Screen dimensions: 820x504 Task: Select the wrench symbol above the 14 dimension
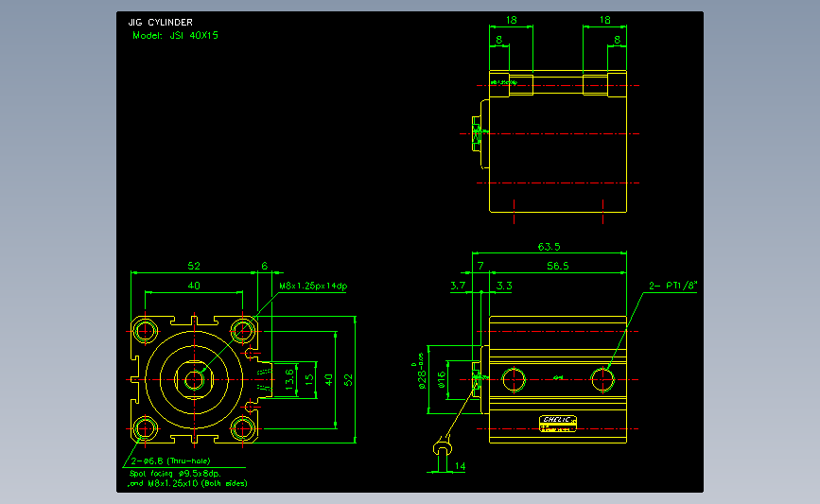[443, 445]
